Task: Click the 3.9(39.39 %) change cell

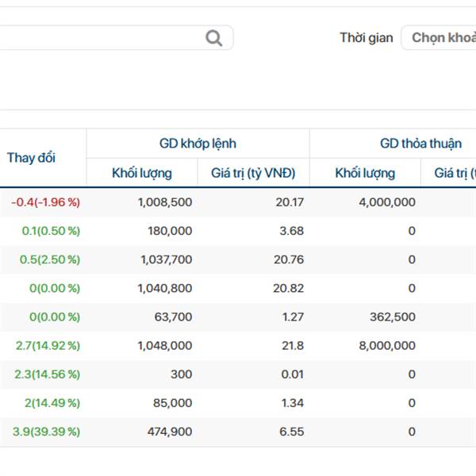Action: 48,432
